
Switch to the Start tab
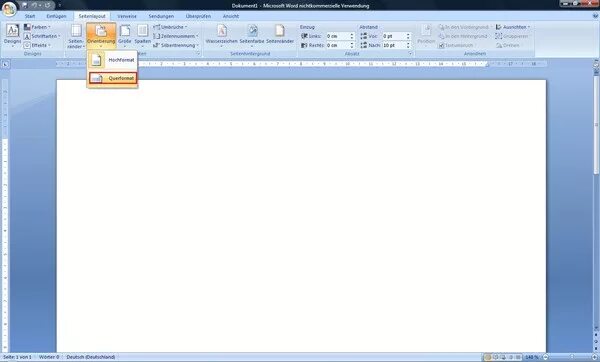[30, 16]
